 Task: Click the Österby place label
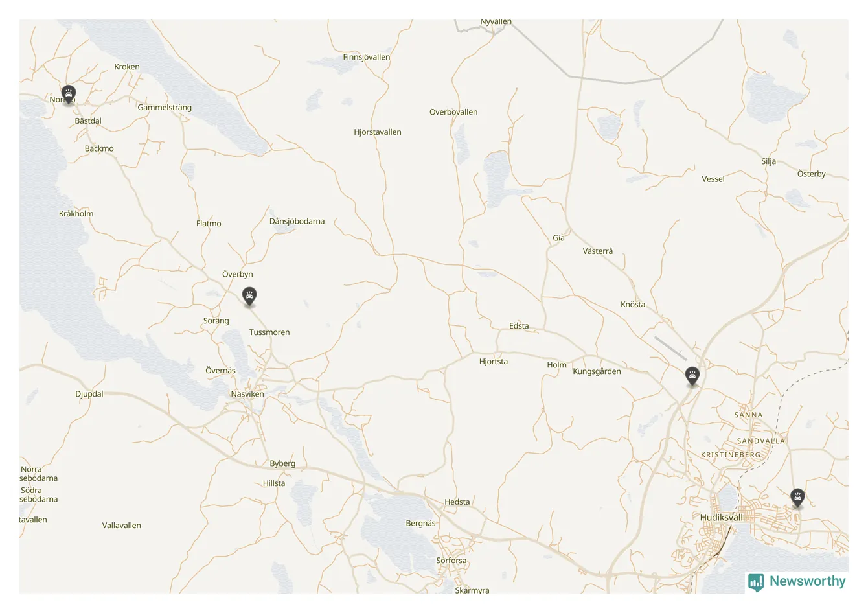coord(812,174)
